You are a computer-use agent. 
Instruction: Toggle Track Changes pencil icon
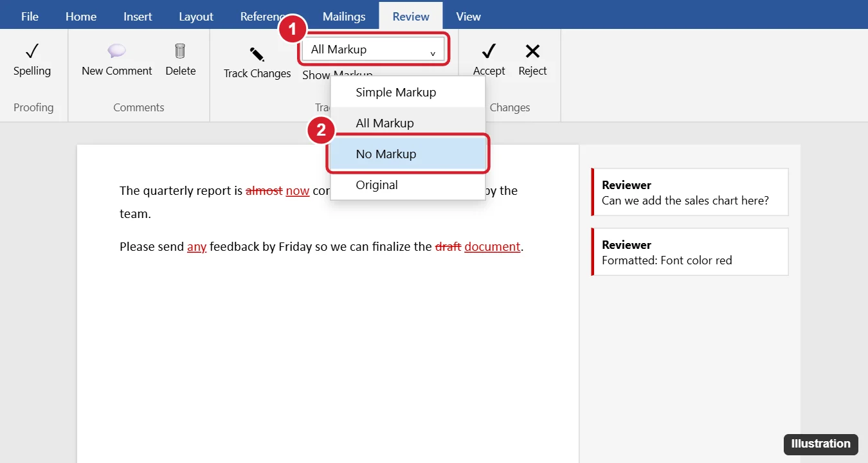[257, 54]
